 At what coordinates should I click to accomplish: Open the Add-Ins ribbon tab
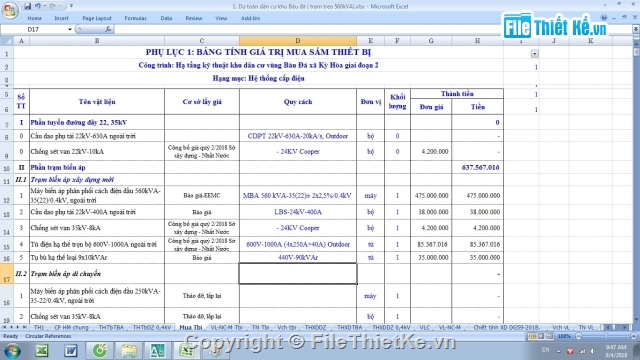coord(250,18)
